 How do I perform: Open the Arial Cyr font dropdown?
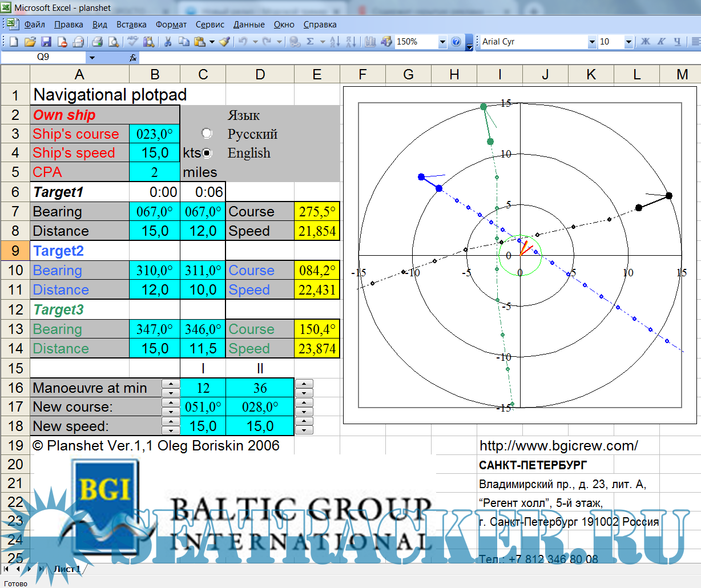(x=591, y=42)
